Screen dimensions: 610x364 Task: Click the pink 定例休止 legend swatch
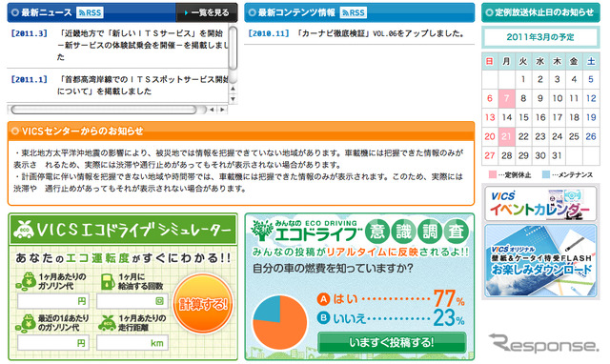point(493,174)
